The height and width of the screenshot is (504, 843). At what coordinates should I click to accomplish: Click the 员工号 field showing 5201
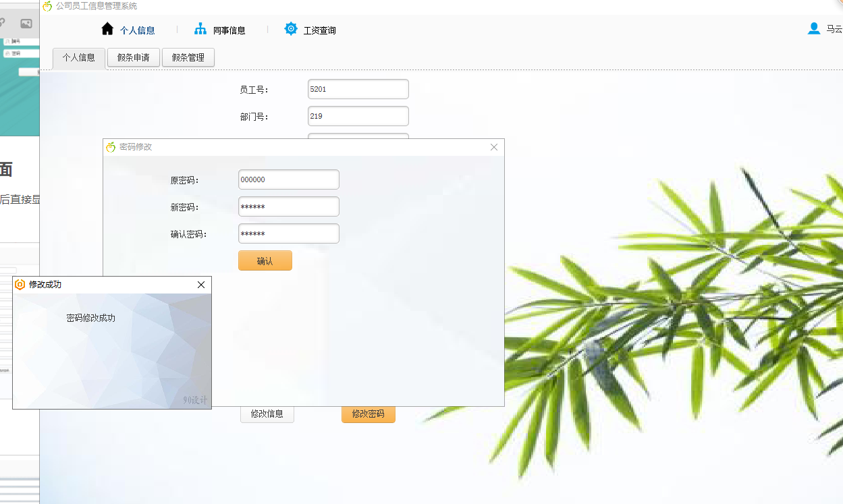tap(358, 89)
